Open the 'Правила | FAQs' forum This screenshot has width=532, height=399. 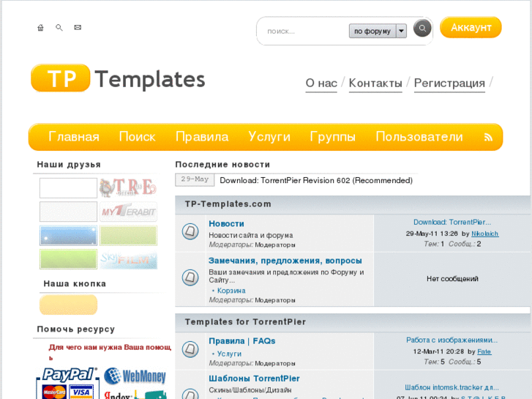point(242,341)
